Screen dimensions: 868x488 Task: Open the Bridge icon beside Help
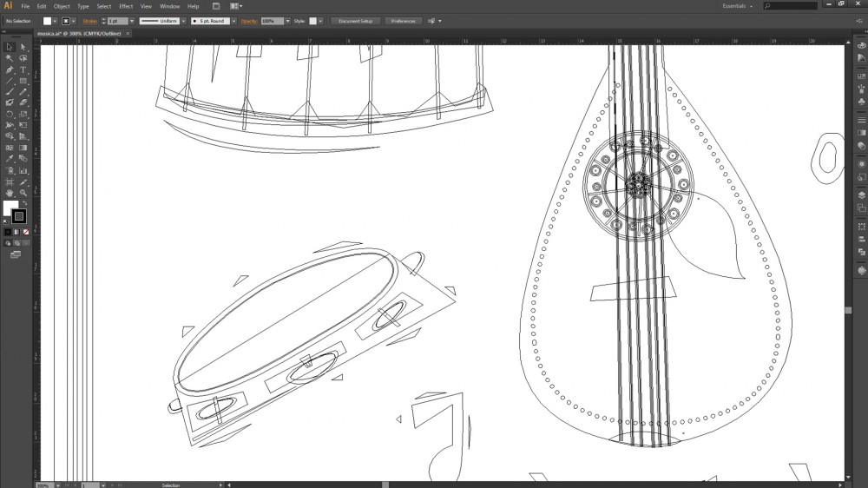(216, 6)
